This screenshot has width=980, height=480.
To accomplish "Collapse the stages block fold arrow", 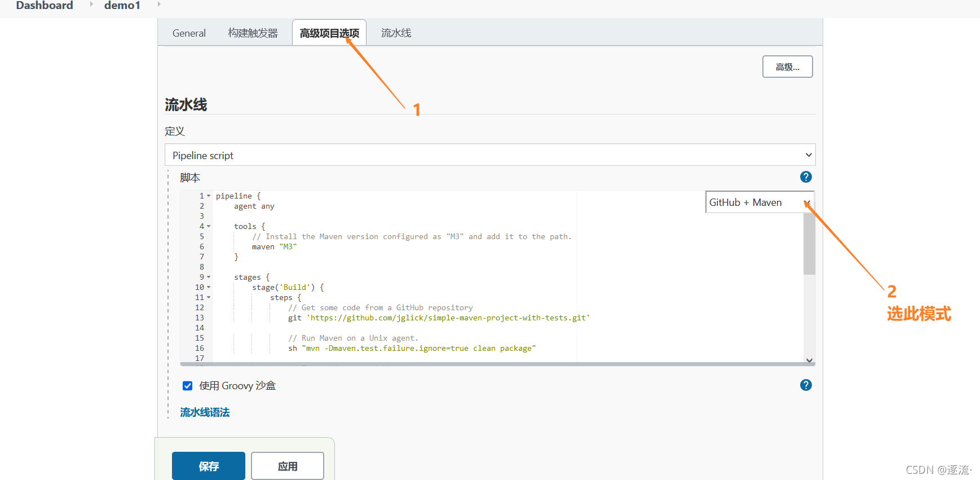I will [209, 278].
